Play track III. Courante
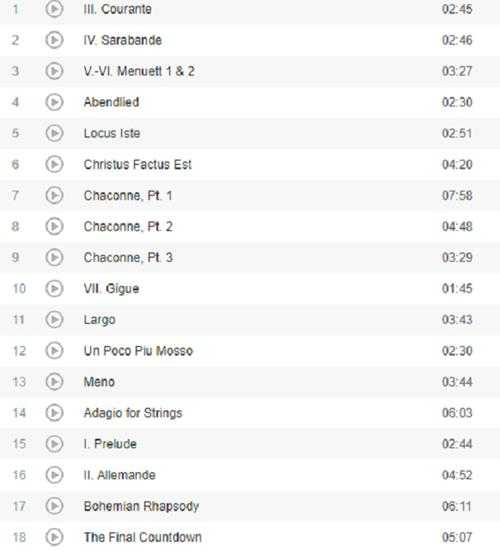 (x=54, y=9)
